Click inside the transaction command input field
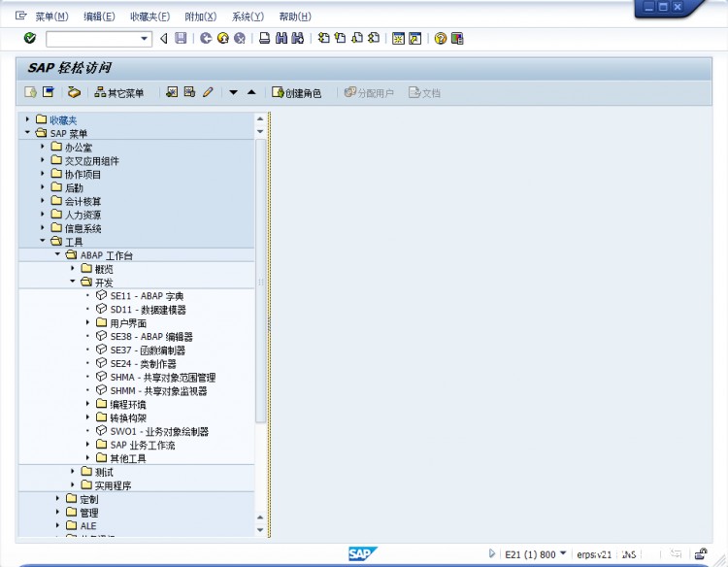728x567 pixels. (92, 39)
